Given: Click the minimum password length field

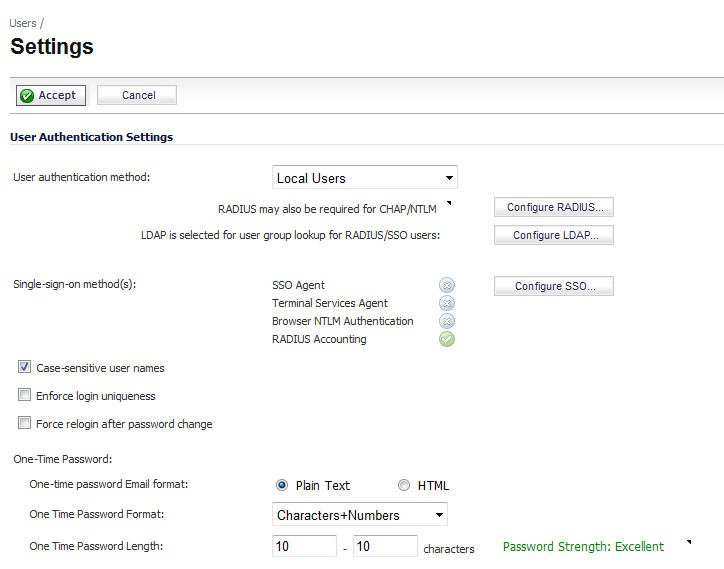Looking at the screenshot, I should tap(304, 546).
